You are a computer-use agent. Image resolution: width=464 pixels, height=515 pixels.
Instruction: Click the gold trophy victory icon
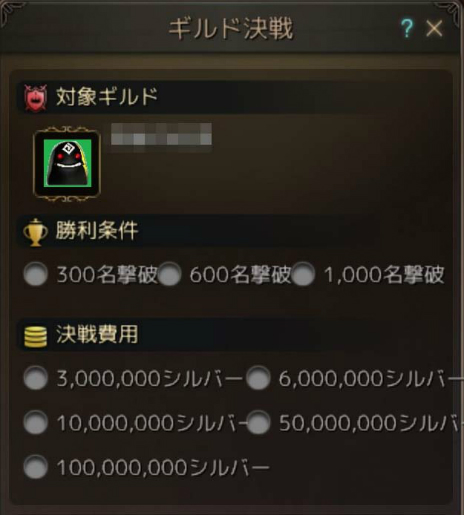point(35,232)
